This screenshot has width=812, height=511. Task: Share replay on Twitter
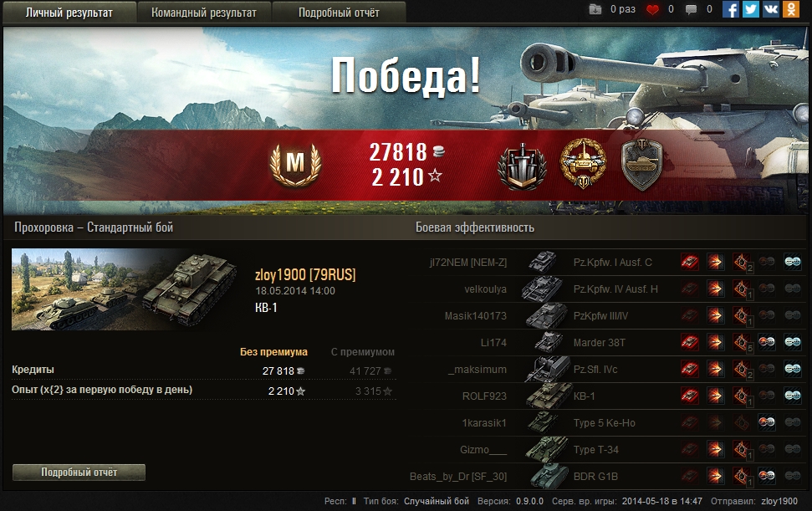click(750, 9)
